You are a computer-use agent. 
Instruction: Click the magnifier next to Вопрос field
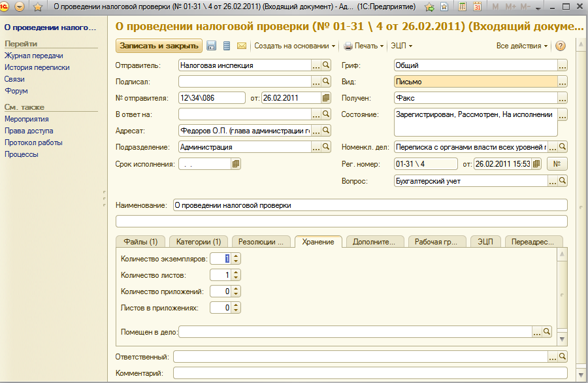562,181
